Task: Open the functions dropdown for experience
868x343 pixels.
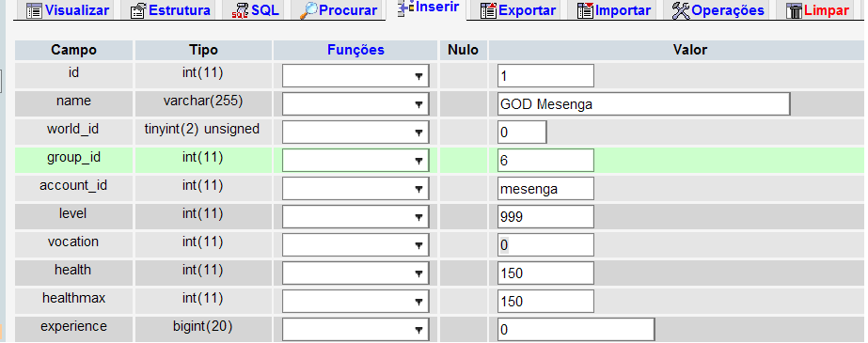Action: point(355,330)
